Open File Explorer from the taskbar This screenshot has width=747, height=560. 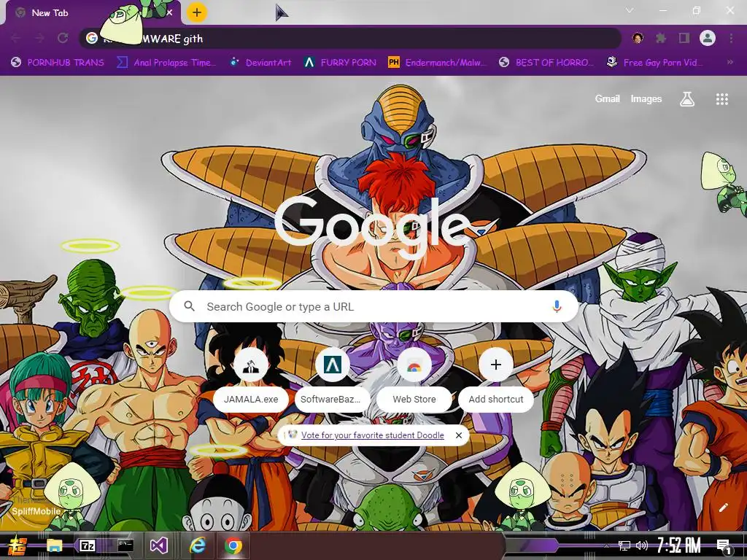pos(54,545)
